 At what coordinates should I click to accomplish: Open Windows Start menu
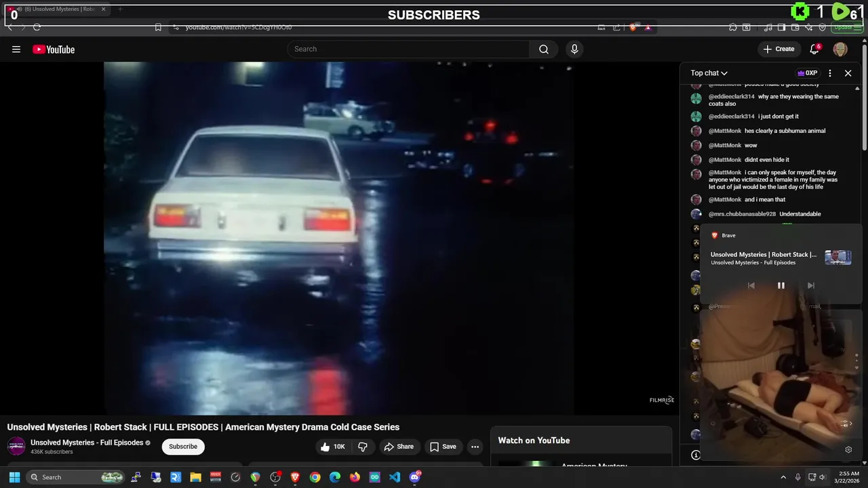(x=14, y=477)
